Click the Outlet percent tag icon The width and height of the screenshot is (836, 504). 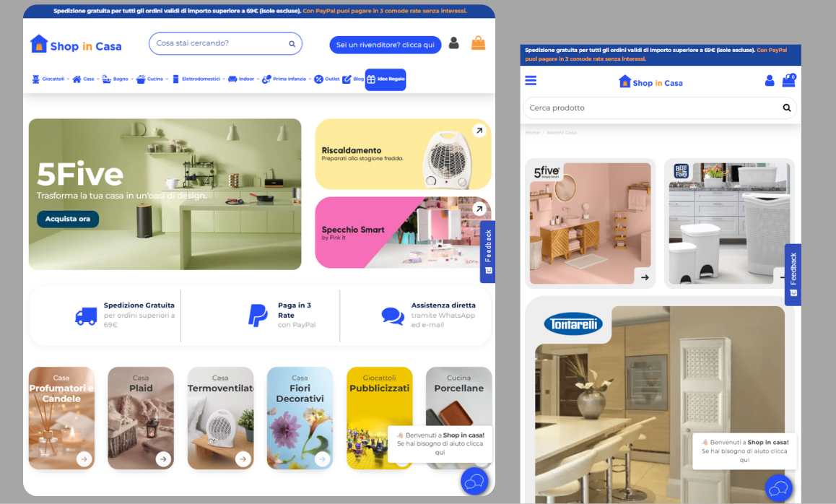(x=319, y=79)
